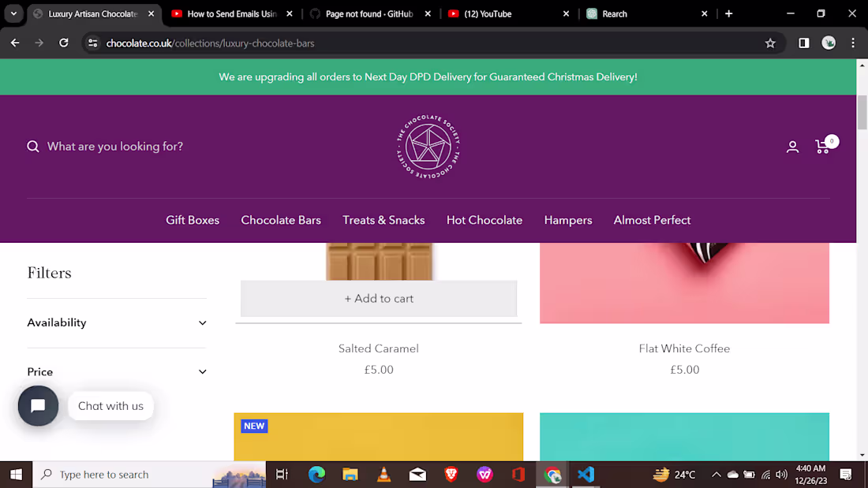
Task: Expand the Availability filter
Action: point(116,322)
